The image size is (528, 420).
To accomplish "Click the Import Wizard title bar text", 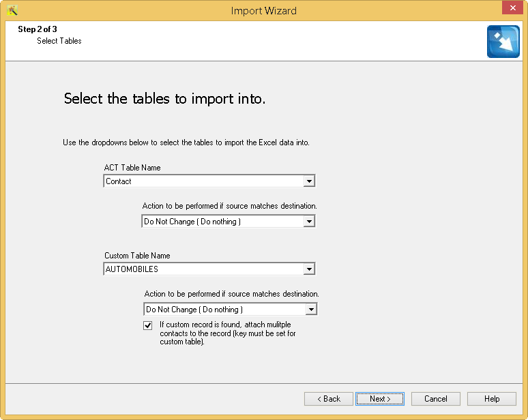I will point(264,11).
